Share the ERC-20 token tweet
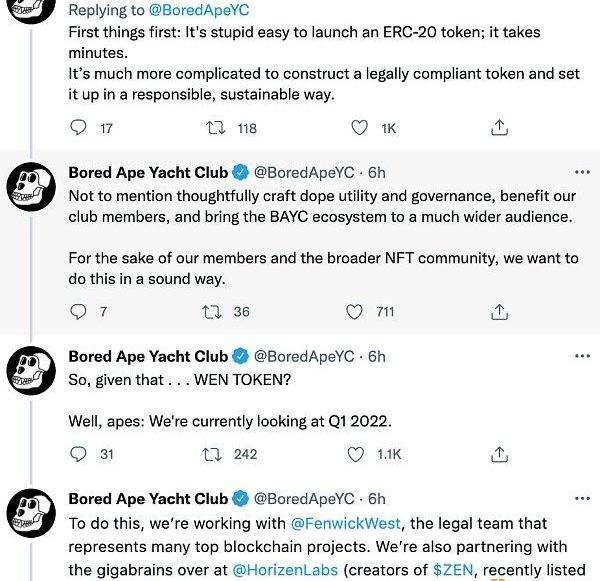 point(499,127)
